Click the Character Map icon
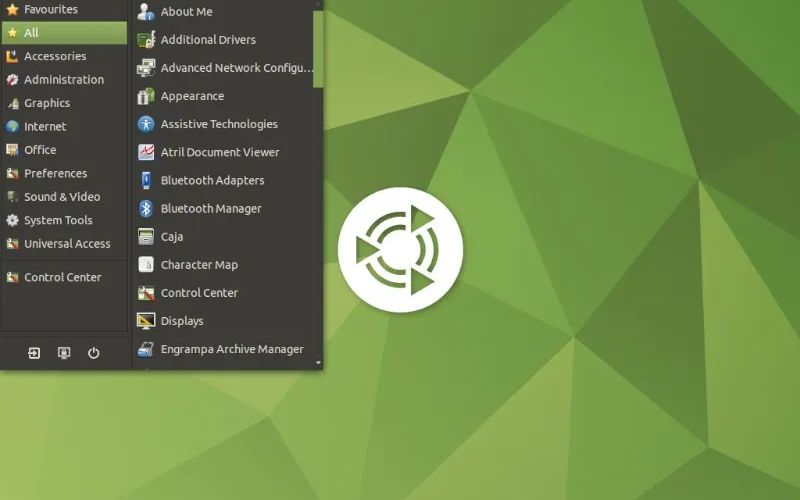The height and width of the screenshot is (500, 800). tap(146, 264)
